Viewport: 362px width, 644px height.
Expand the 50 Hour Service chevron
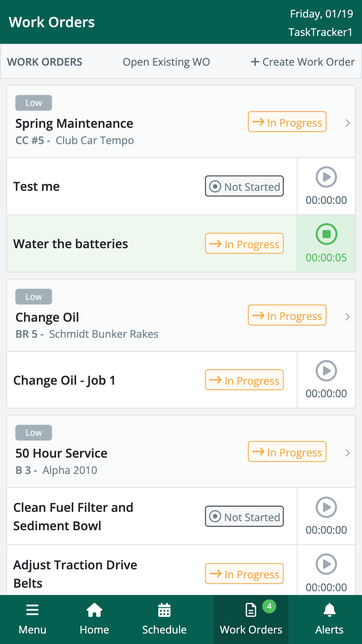[x=348, y=453]
